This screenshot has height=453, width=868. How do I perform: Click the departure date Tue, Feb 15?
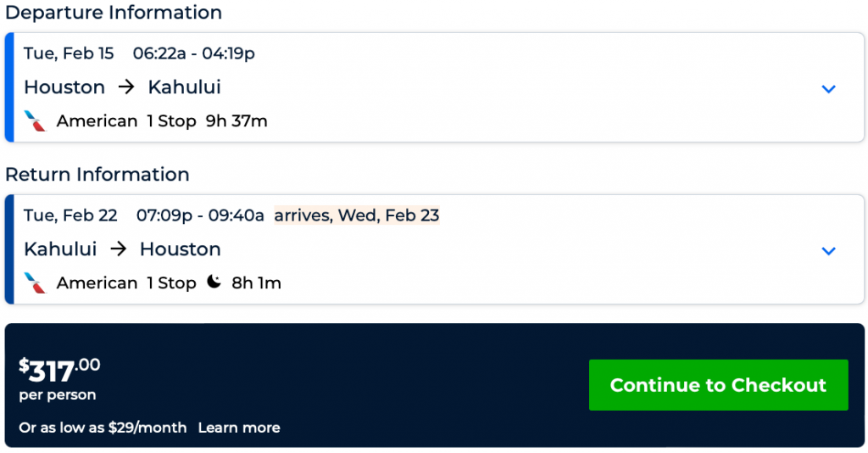point(69,53)
